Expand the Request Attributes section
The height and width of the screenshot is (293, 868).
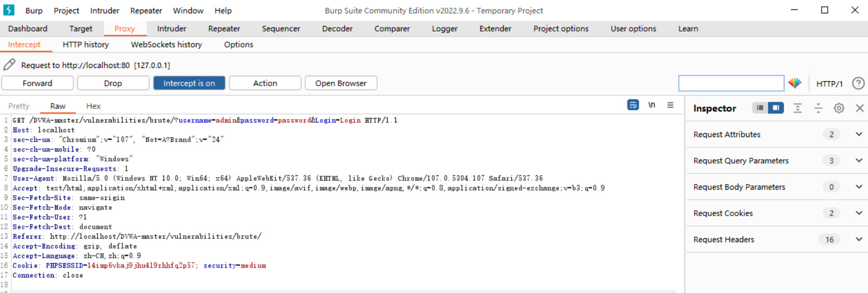click(859, 134)
